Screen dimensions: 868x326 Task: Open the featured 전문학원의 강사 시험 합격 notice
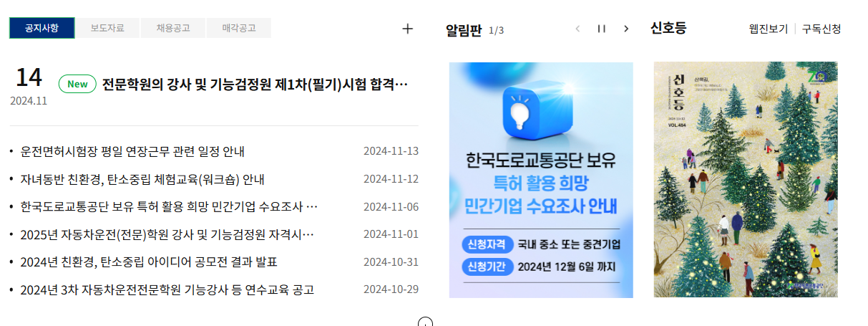[255, 84]
